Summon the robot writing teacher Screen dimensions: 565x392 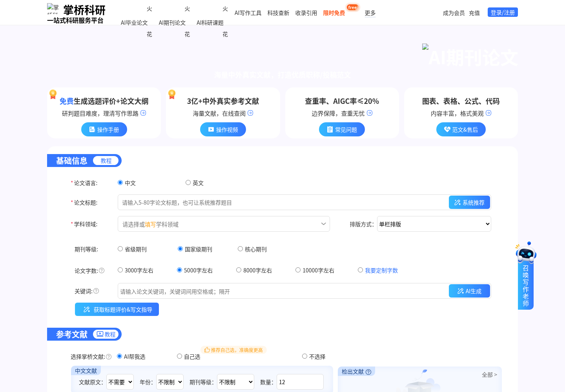click(x=526, y=276)
